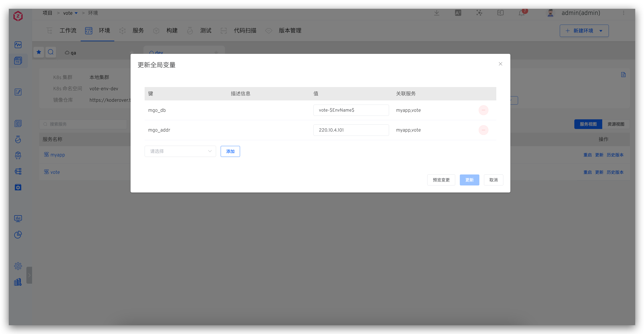The height and width of the screenshot is (334, 644).
Task: Open the 请选择 variable dropdown
Action: point(180,151)
